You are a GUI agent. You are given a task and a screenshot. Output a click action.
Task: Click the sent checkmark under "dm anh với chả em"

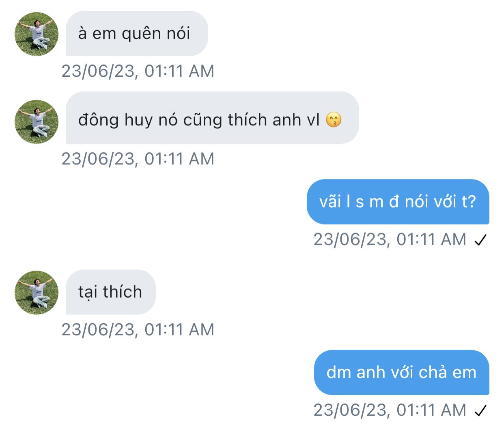(480, 411)
